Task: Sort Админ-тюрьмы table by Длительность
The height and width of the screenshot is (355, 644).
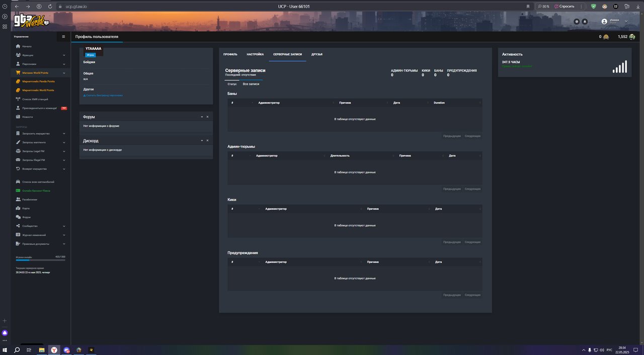Action: (x=361, y=155)
